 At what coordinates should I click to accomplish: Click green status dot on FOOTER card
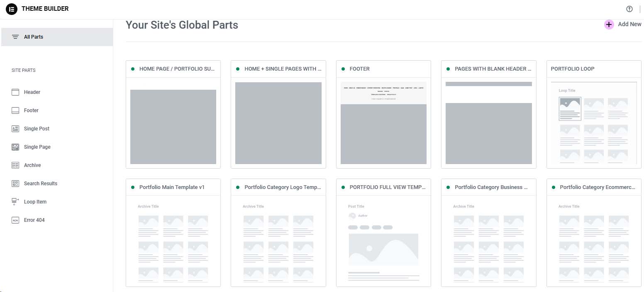343,69
